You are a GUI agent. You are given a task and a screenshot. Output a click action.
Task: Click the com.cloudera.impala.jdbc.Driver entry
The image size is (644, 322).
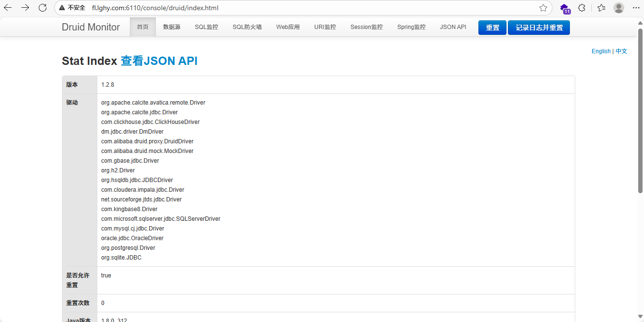coord(143,190)
